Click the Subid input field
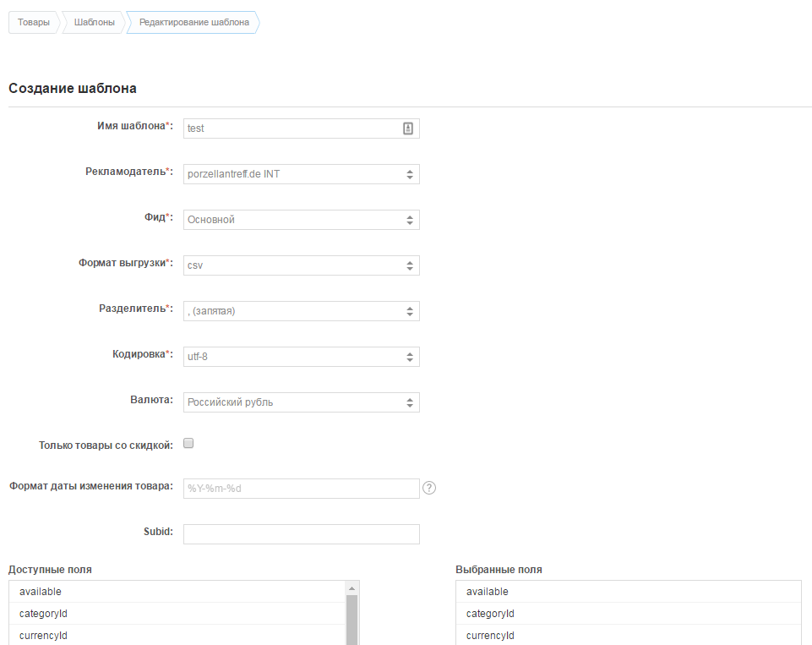This screenshot has height=645, width=812. tap(301, 534)
